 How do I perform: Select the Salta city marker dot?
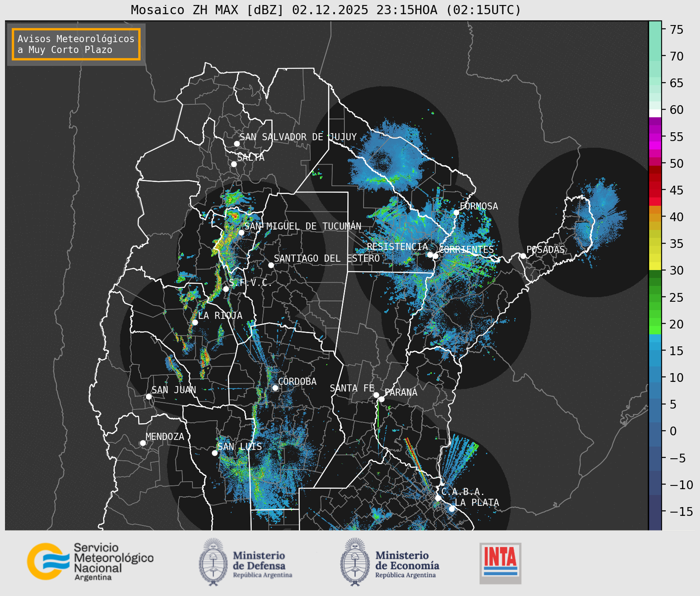pyautogui.click(x=234, y=164)
